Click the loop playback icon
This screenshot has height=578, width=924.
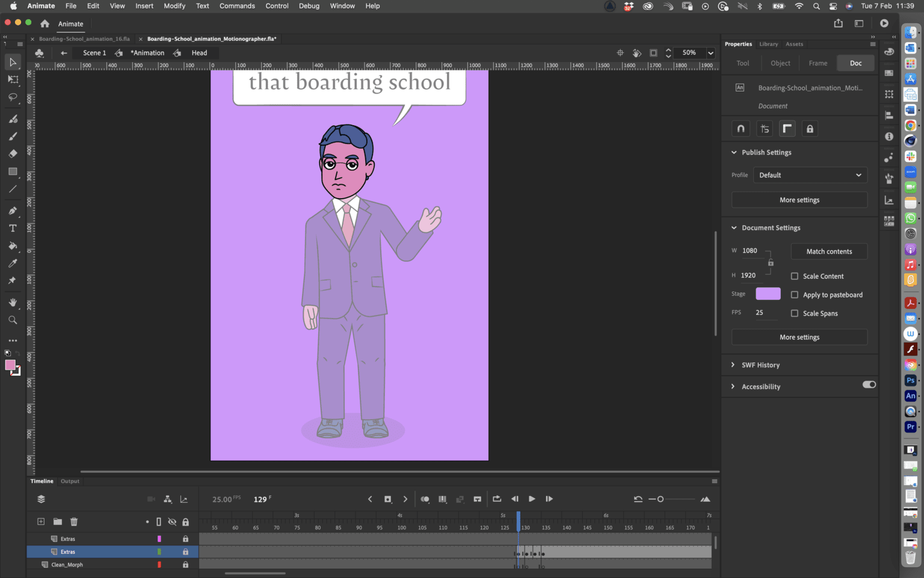[497, 499]
